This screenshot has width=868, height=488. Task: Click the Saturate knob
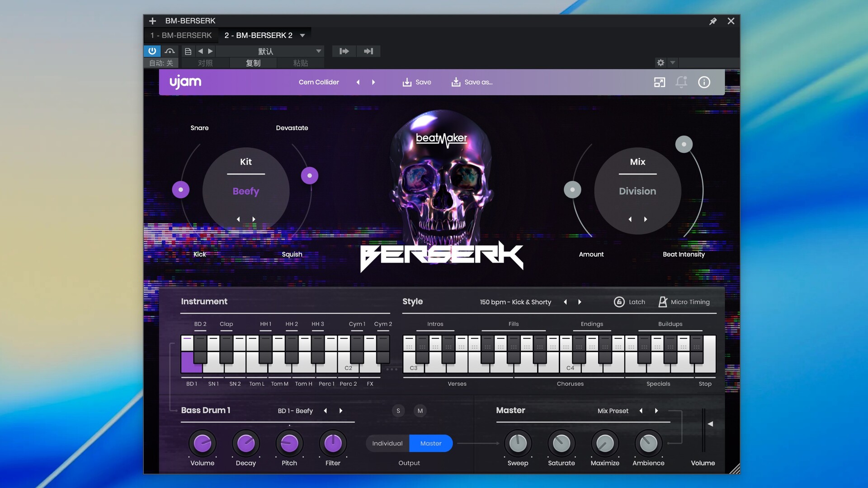(561, 443)
